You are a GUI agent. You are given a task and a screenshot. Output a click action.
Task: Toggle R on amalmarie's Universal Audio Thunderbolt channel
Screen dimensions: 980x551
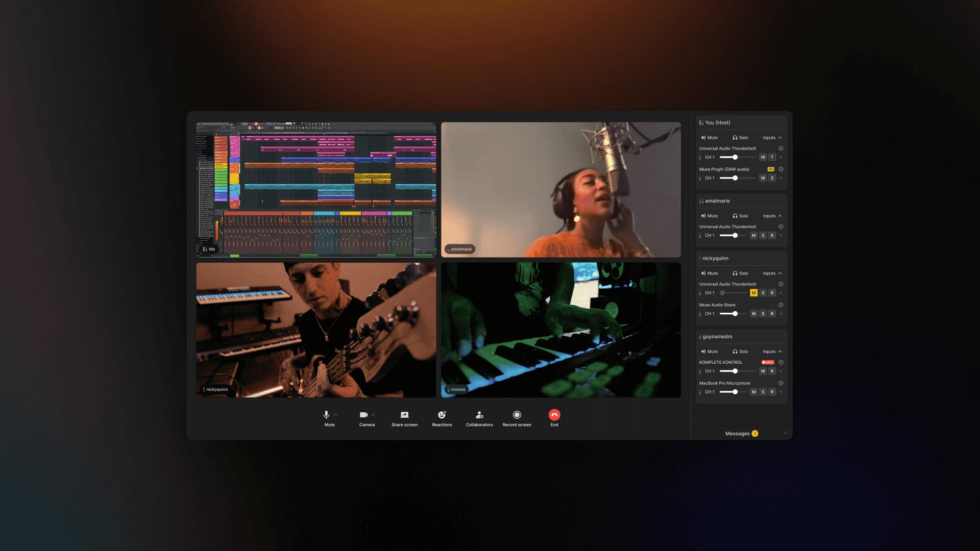(772, 236)
